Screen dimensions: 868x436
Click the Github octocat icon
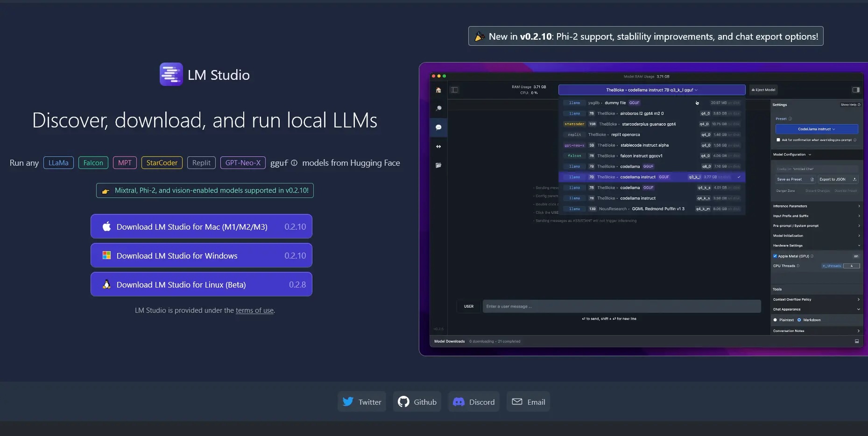(404, 401)
